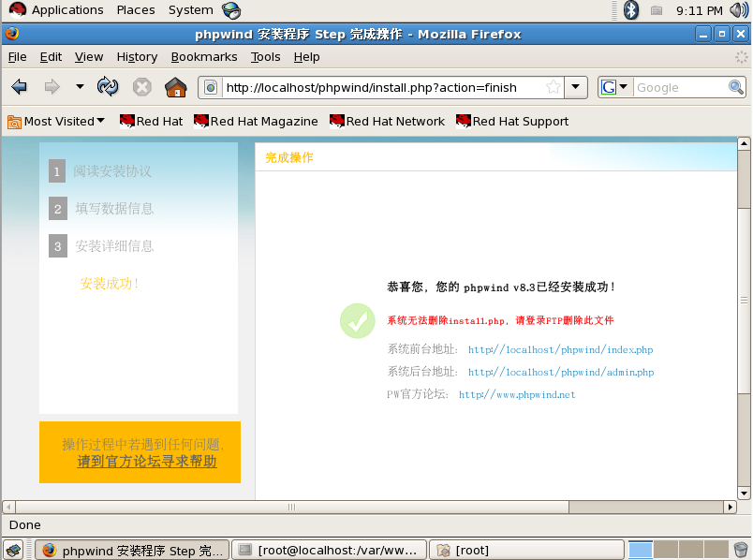
Task: Open the Bookmarks menu
Action: 204,57
